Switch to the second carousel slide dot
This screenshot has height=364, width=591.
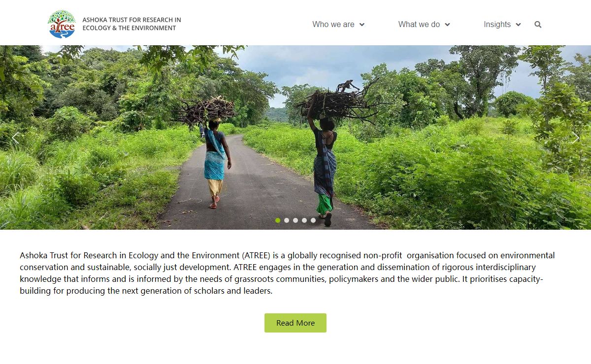pyautogui.click(x=287, y=220)
